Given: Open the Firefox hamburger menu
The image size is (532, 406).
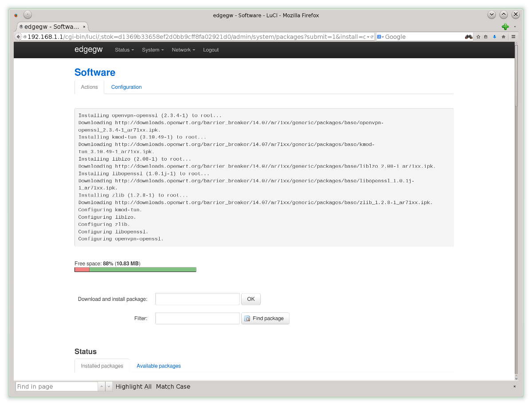Looking at the screenshot, I should tap(513, 37).
